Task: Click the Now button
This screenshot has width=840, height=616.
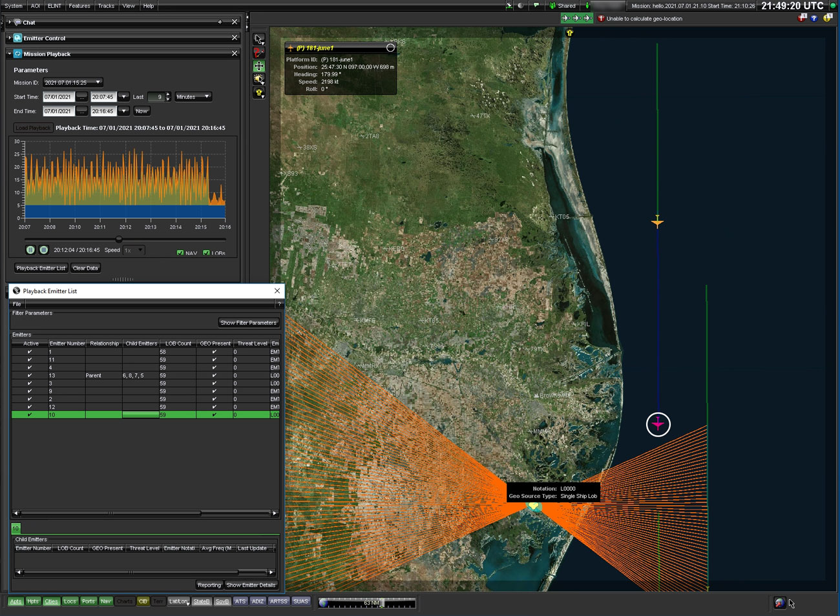Action: [142, 111]
